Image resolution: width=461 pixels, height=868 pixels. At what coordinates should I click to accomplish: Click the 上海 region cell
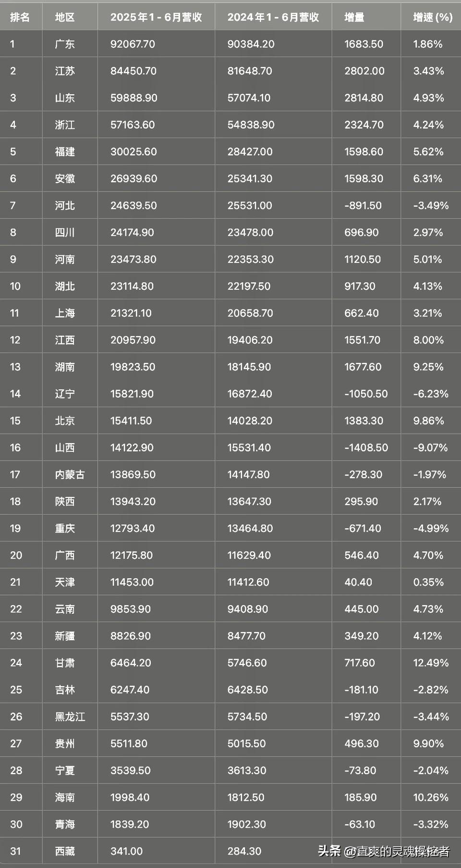tap(65, 313)
